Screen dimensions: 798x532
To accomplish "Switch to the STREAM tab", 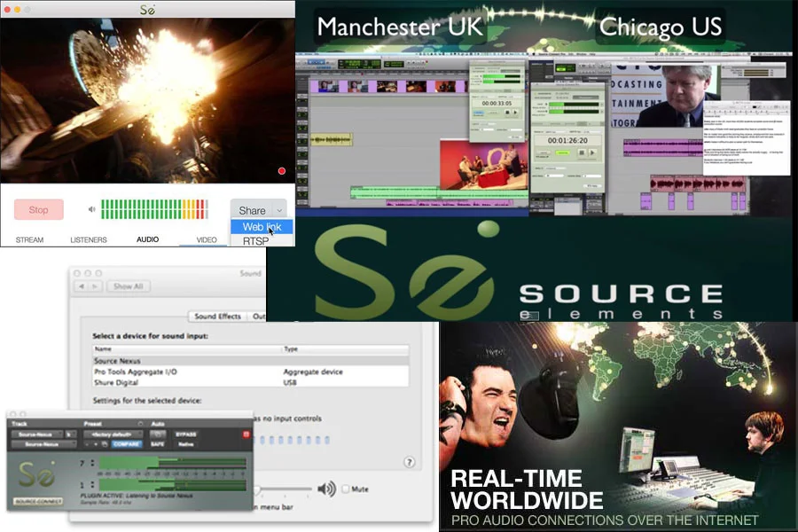I will pos(29,239).
